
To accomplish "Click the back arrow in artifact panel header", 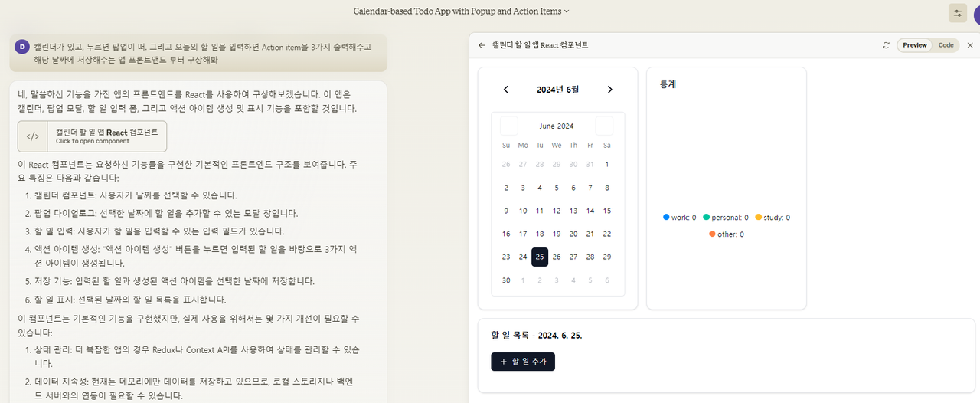I will [482, 45].
